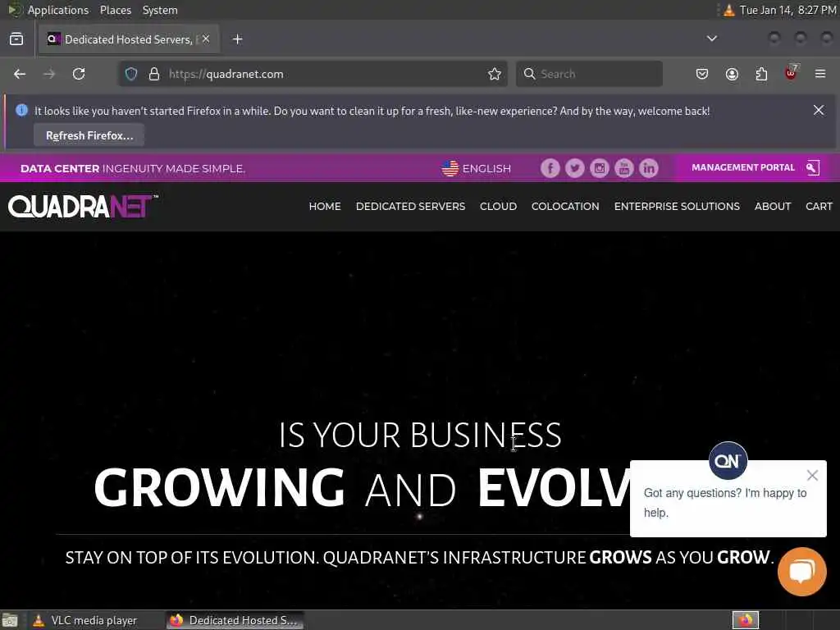
Task: Open QuadraNet's Twitter page icon
Action: click(x=575, y=168)
